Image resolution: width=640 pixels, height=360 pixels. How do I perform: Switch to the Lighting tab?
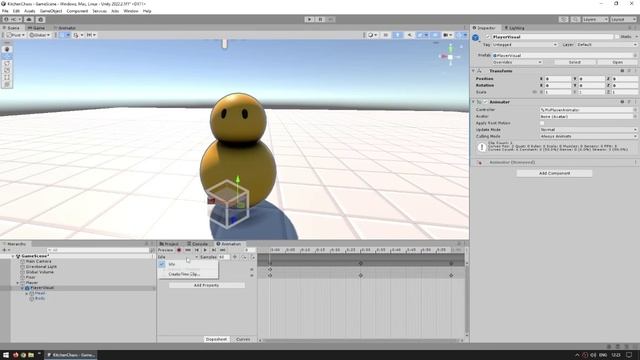pyautogui.click(x=514, y=28)
